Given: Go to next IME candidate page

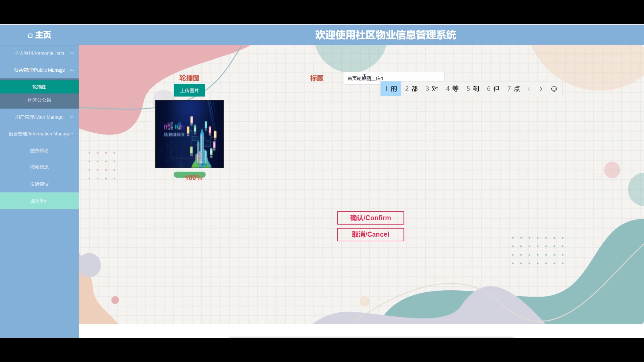Looking at the screenshot, I should pos(541,89).
